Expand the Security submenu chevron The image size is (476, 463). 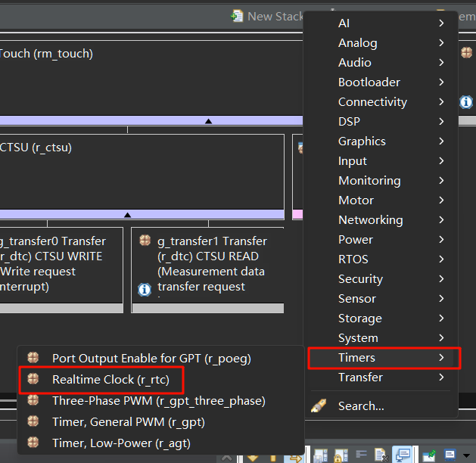[441, 279]
